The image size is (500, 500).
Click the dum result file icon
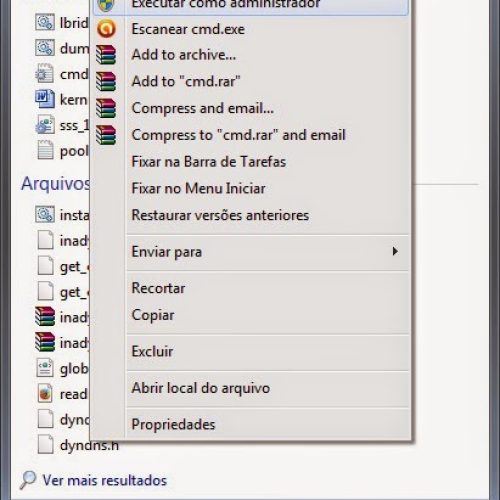pos(45,48)
